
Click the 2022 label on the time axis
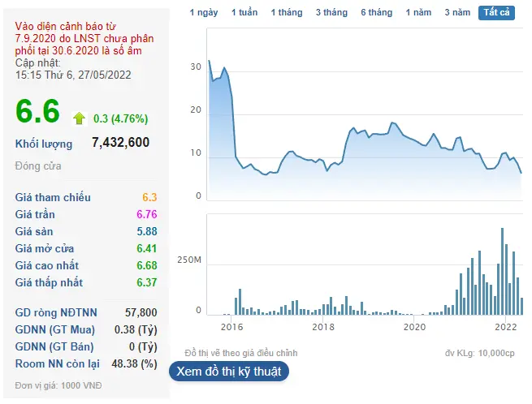click(506, 327)
